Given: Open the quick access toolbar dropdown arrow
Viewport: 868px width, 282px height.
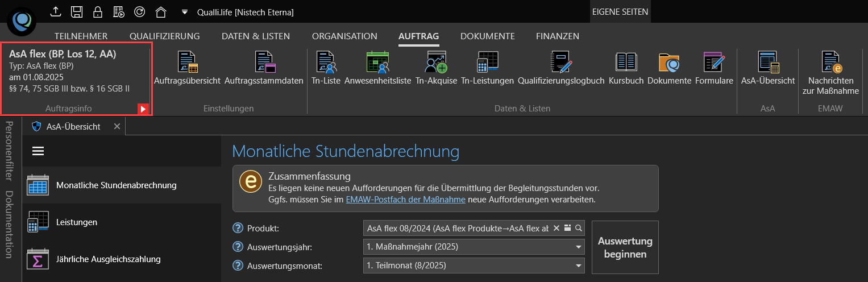Looking at the screenshot, I should coord(184,12).
